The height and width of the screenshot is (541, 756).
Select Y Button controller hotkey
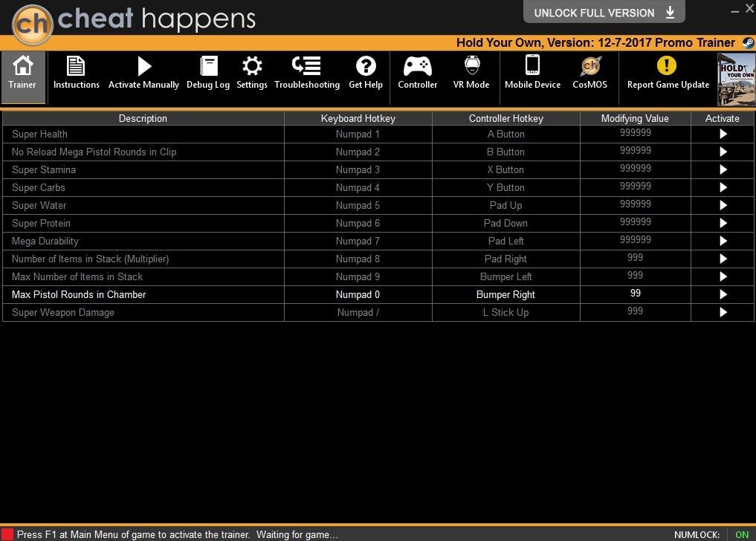(505, 187)
